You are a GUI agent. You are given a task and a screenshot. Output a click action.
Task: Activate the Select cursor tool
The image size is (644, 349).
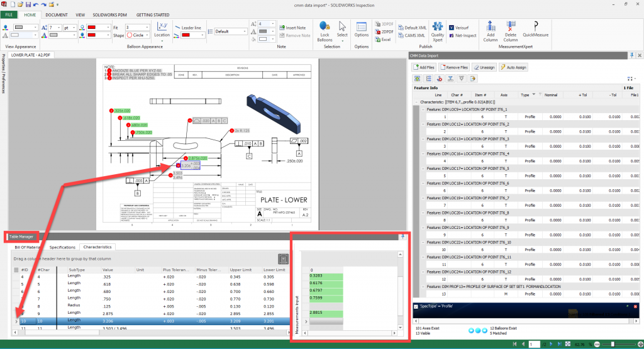(342, 31)
